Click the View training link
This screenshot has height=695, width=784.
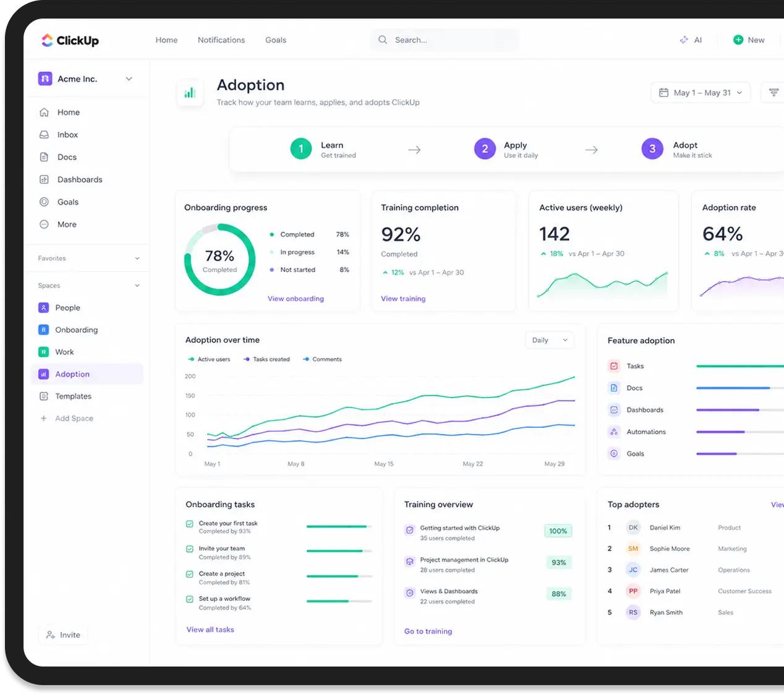[x=403, y=299]
